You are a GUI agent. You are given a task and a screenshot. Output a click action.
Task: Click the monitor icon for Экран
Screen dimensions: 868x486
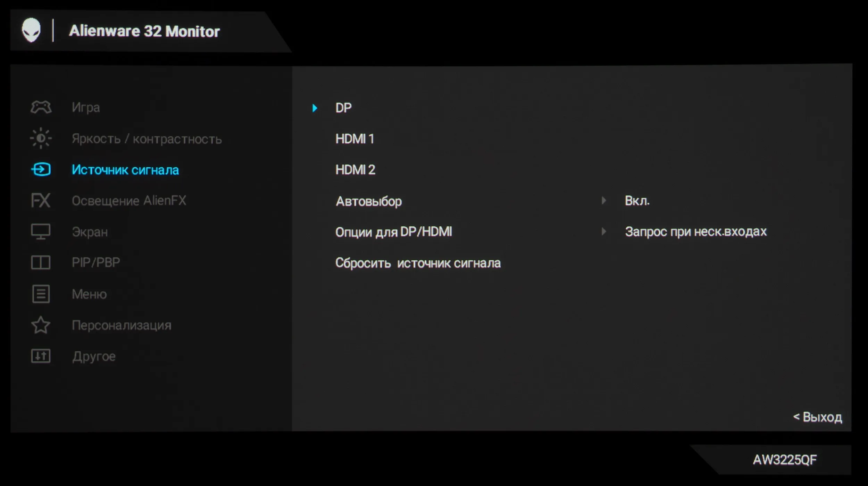coord(41,231)
